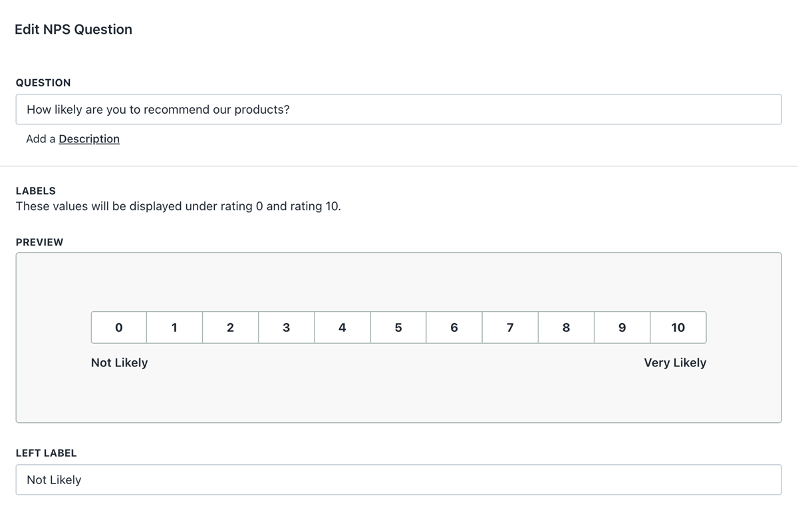Screen dimensions: 798x532
Task: Click into the Left Label text field
Action: 398,479
